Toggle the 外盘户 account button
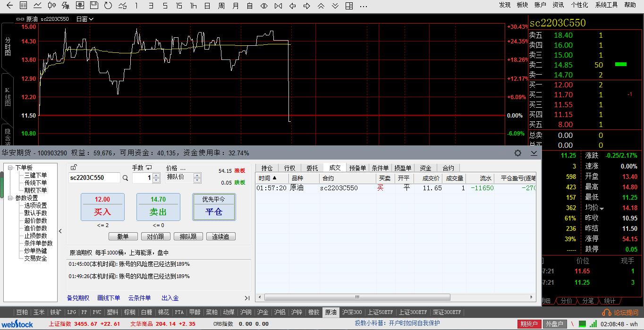Viewport: 644px width, 330px height. click(554, 324)
